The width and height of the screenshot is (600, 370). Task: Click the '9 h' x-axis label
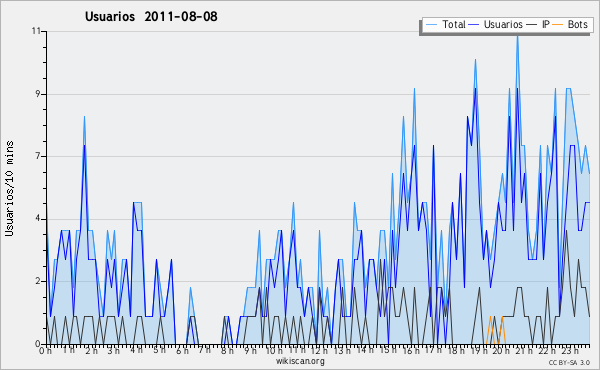click(x=250, y=351)
